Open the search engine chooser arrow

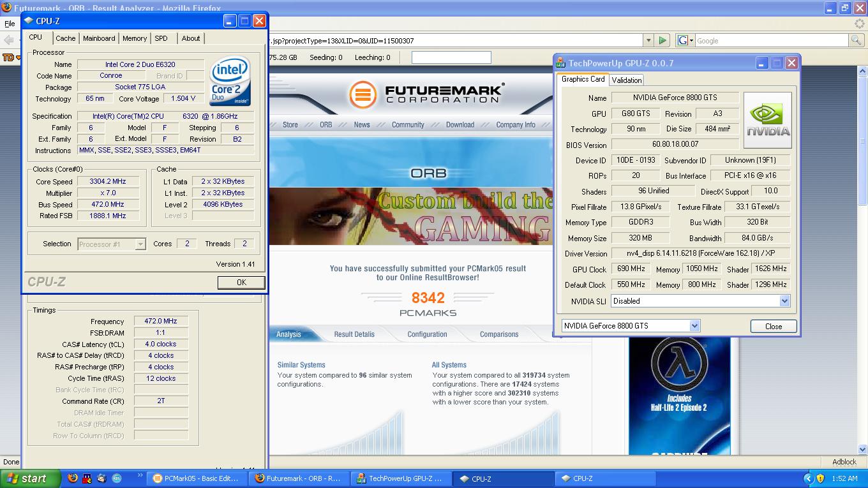tap(691, 40)
